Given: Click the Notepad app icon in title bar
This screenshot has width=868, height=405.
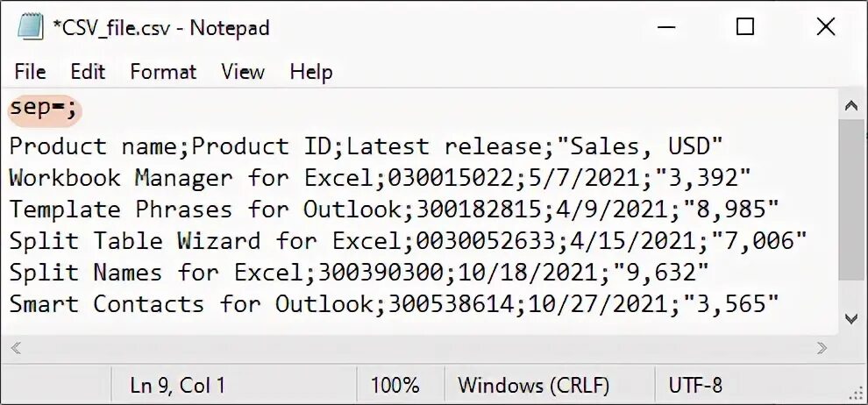Looking at the screenshot, I should pos(31,27).
